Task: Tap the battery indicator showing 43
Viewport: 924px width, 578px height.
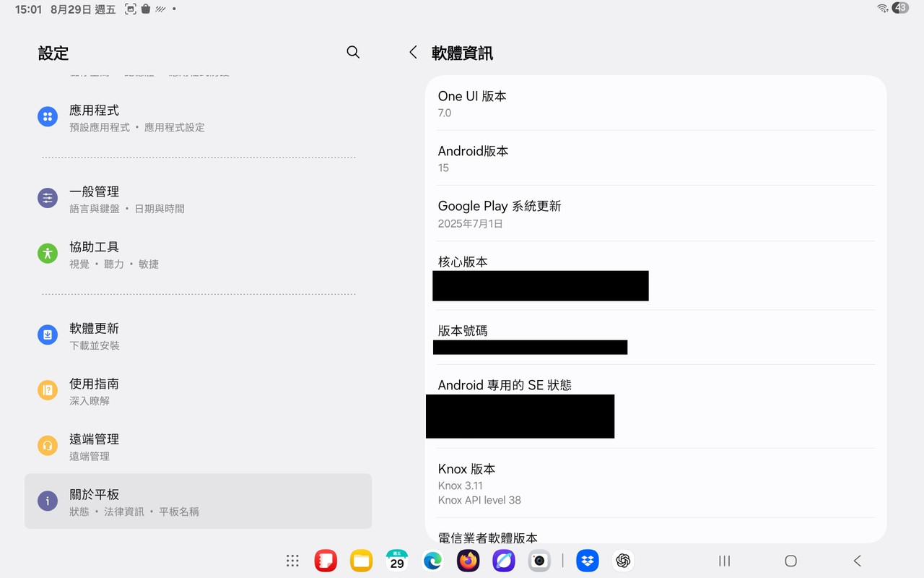Action: click(x=900, y=8)
